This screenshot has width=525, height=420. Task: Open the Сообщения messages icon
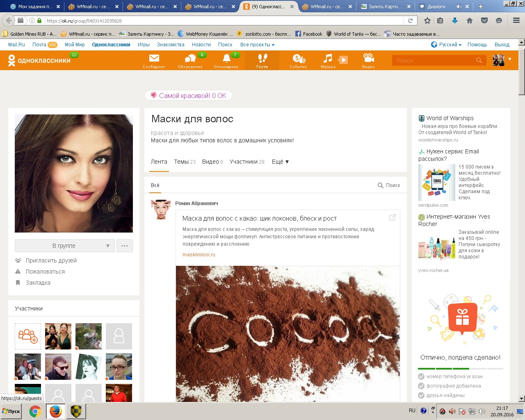coord(154,60)
